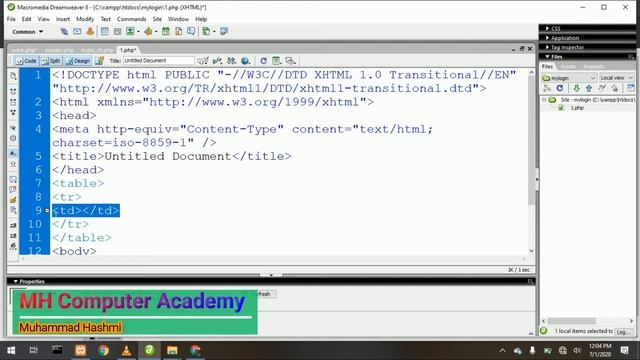Screen dimensions: 640x360
Task: Open the No Browser/Check Errors menu
Action: tap(203, 61)
